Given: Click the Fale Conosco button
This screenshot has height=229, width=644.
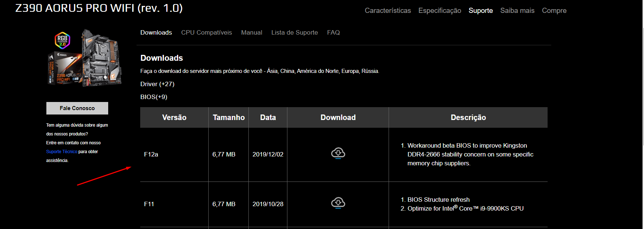Looking at the screenshot, I should [x=77, y=108].
